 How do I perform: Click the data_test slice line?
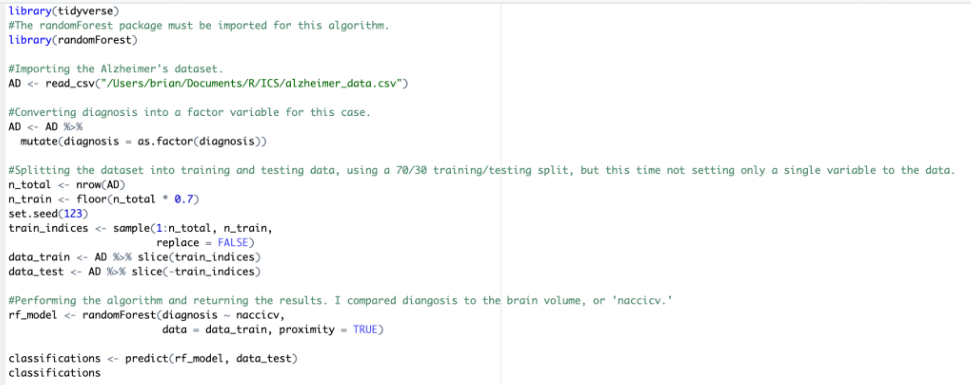coord(134,271)
